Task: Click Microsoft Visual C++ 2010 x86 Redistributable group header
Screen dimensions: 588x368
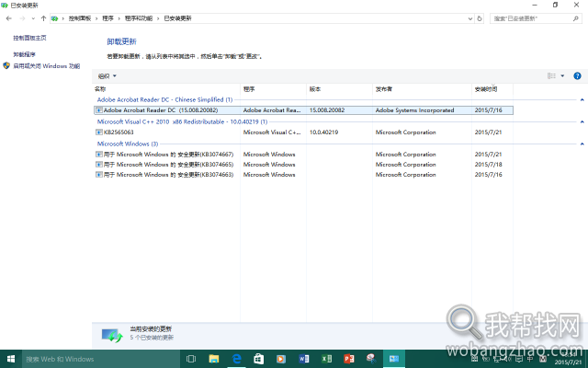Action: pyautogui.click(x=182, y=122)
